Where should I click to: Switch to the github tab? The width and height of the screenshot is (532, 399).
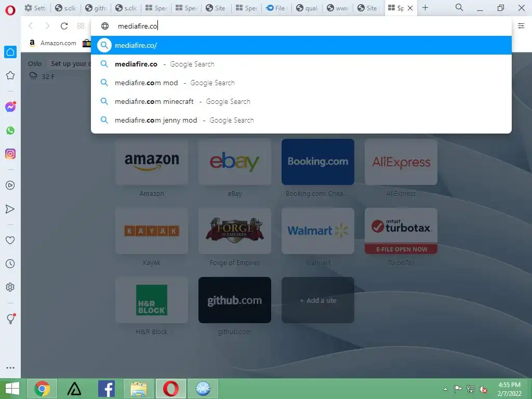96,8
